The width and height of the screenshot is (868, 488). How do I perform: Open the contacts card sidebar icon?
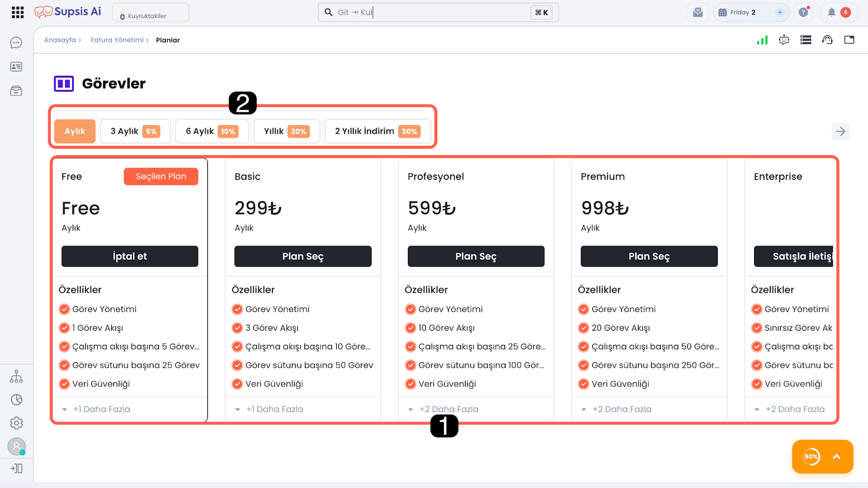click(16, 67)
